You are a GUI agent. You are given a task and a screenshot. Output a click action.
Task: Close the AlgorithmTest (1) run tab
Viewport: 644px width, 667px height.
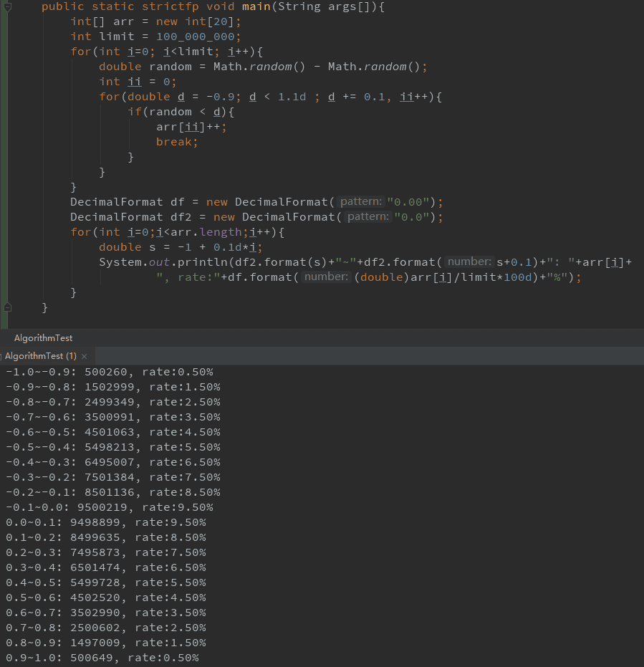pyautogui.click(x=84, y=356)
